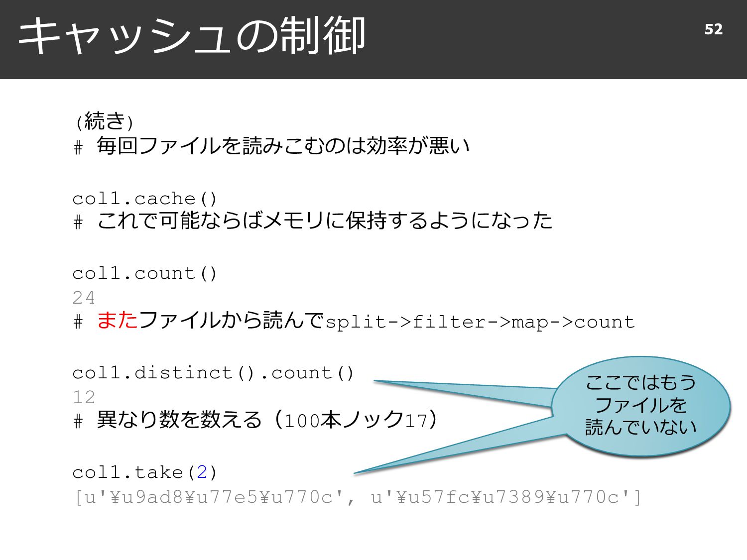Viewport: 747px width, 560px height.
Task: Click the blue callout bubble ここではもう
Action: (x=641, y=406)
